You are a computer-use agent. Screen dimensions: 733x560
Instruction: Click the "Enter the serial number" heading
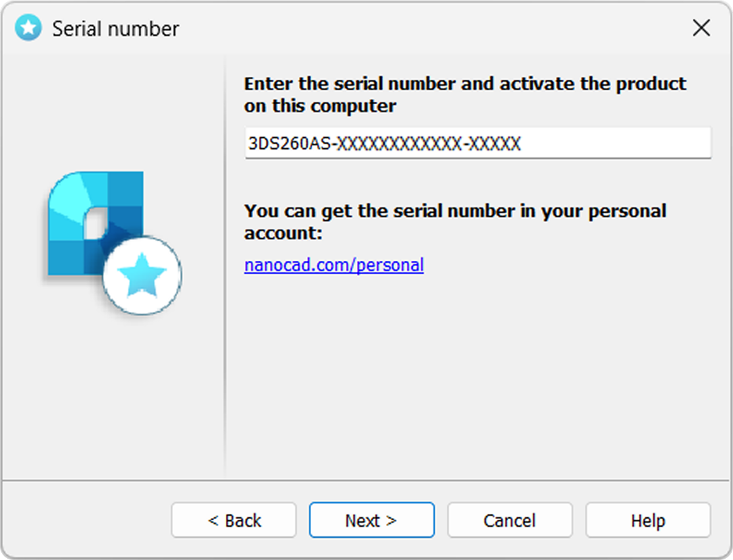465,94
